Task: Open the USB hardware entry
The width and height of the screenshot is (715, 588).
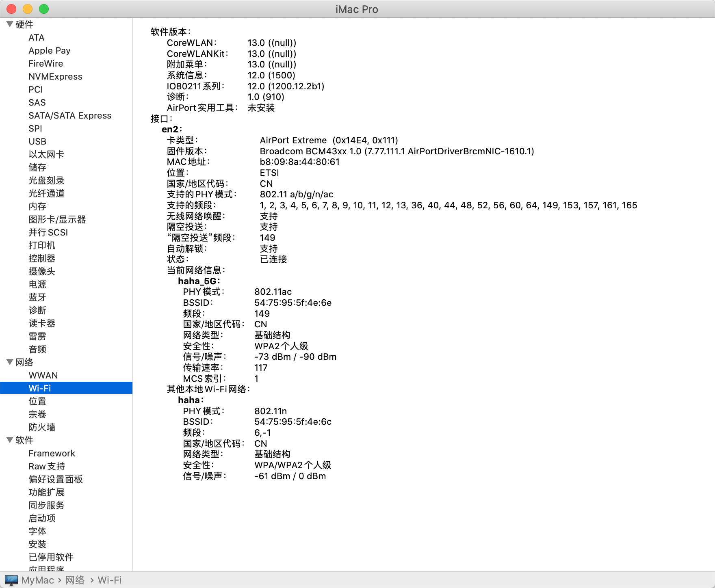Action: click(x=37, y=141)
